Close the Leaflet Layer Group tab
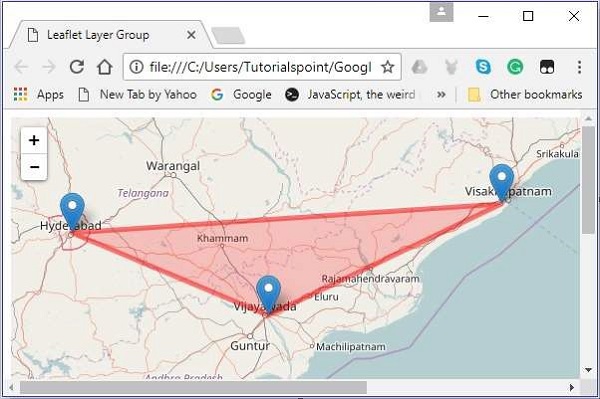Image resolution: width=600 pixels, height=399 pixels. point(191,35)
